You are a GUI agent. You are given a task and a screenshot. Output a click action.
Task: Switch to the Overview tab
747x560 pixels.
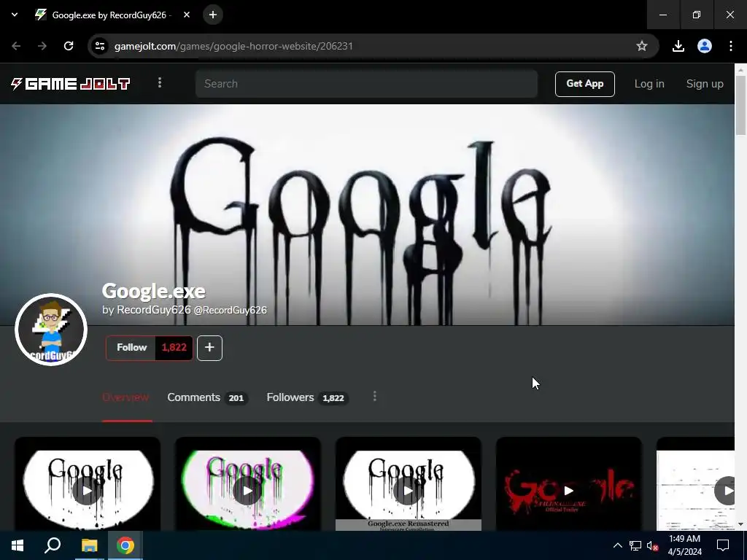point(125,397)
